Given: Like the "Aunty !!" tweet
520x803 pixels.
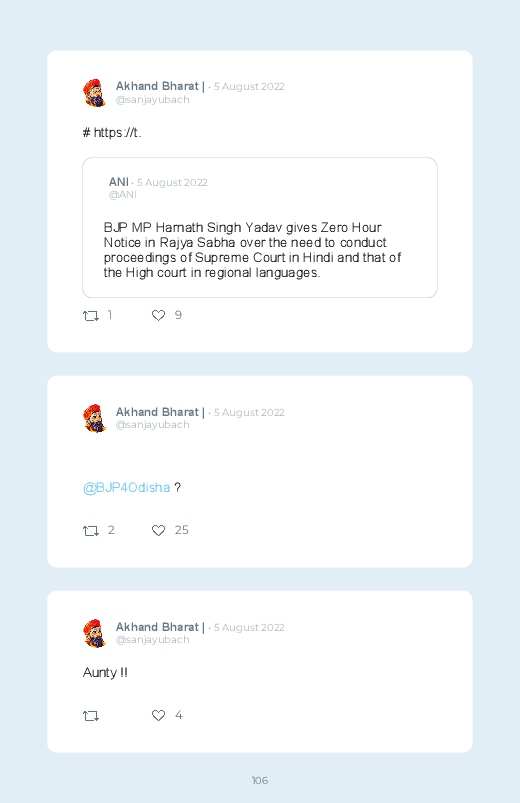Looking at the screenshot, I should click(158, 715).
